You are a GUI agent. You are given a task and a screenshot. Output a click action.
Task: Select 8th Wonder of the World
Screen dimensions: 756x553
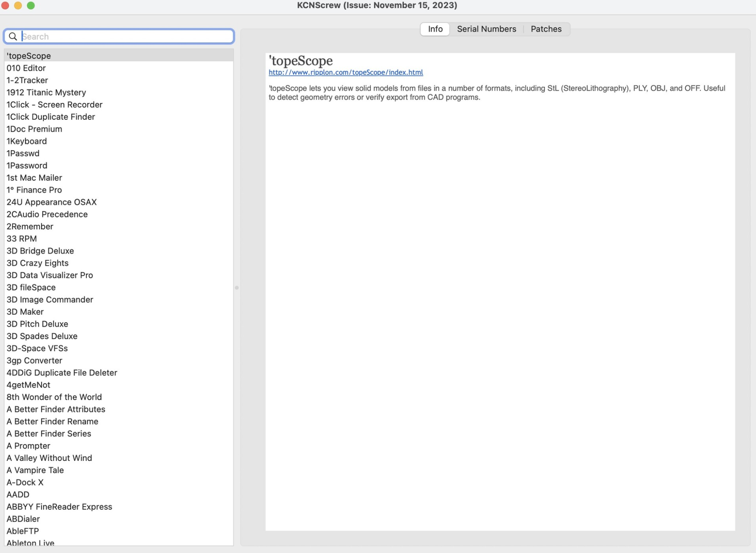point(54,397)
